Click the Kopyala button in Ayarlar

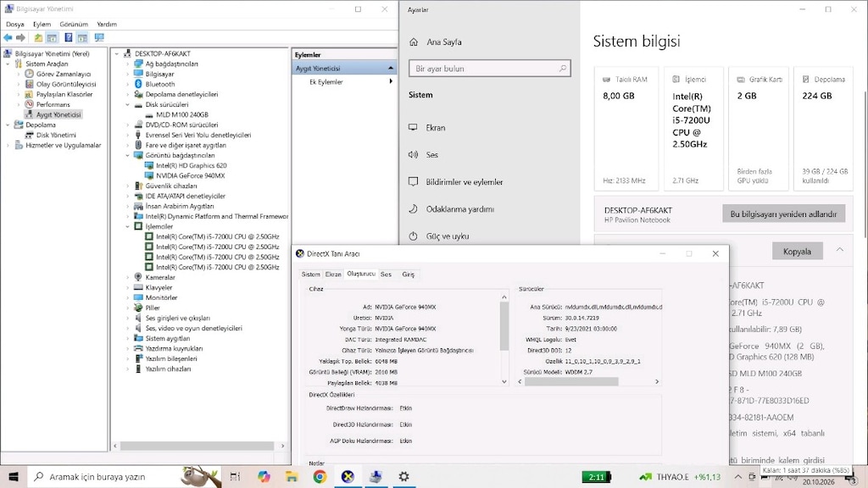797,251
